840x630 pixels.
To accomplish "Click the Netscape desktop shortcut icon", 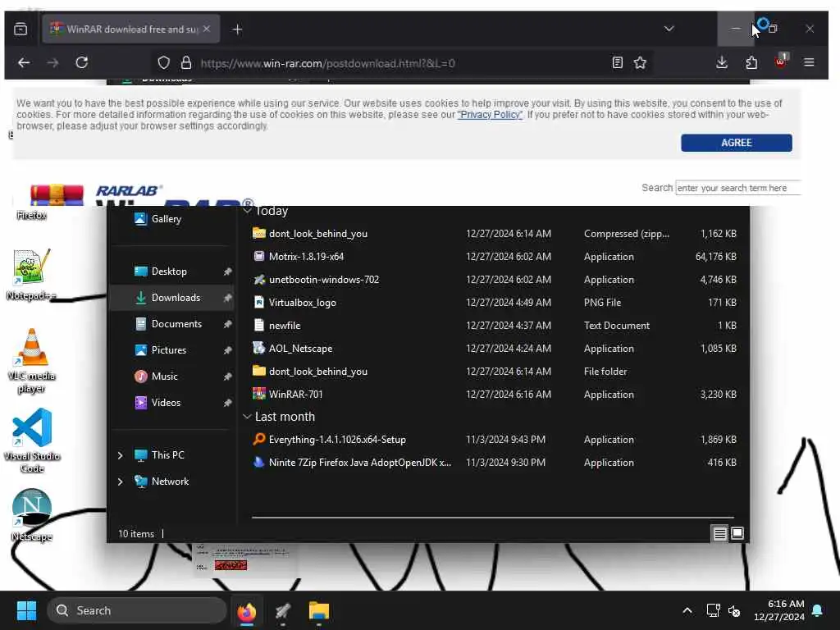I will click(32, 515).
